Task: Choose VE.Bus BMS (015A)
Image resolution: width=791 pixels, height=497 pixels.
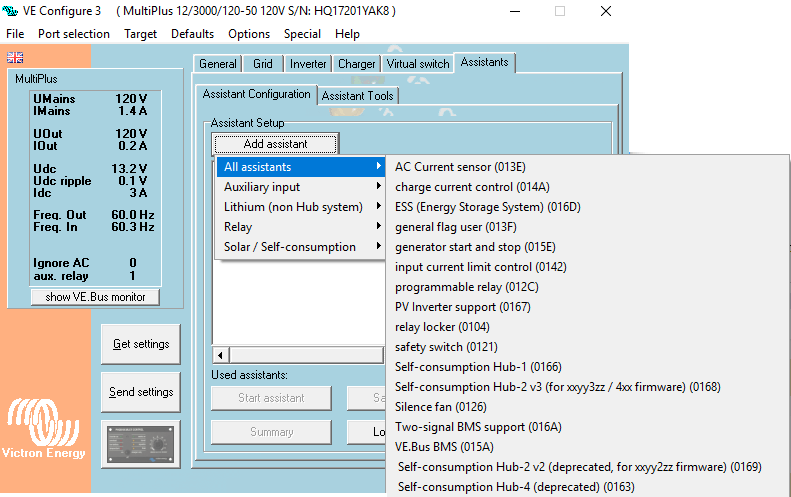Action: click(x=588, y=447)
